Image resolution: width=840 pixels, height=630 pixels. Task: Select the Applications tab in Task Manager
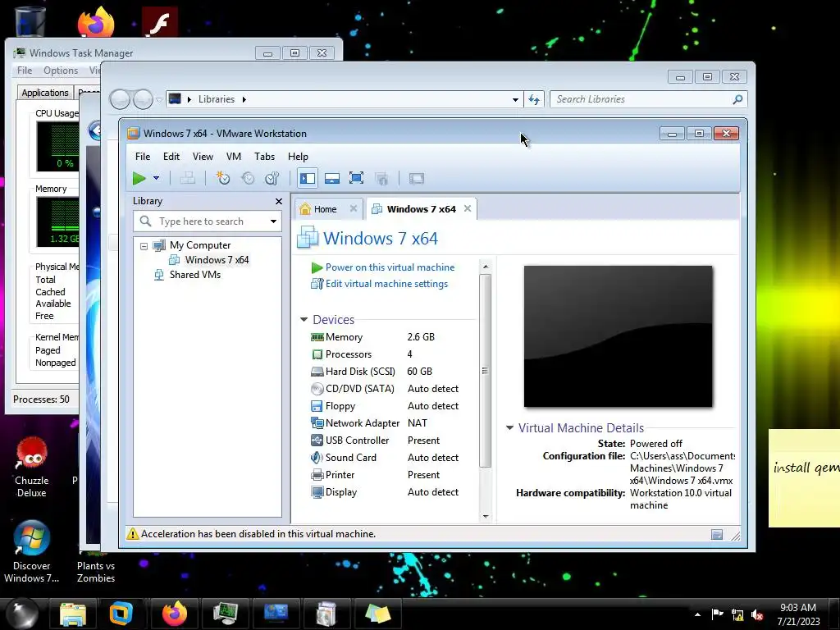click(x=45, y=93)
